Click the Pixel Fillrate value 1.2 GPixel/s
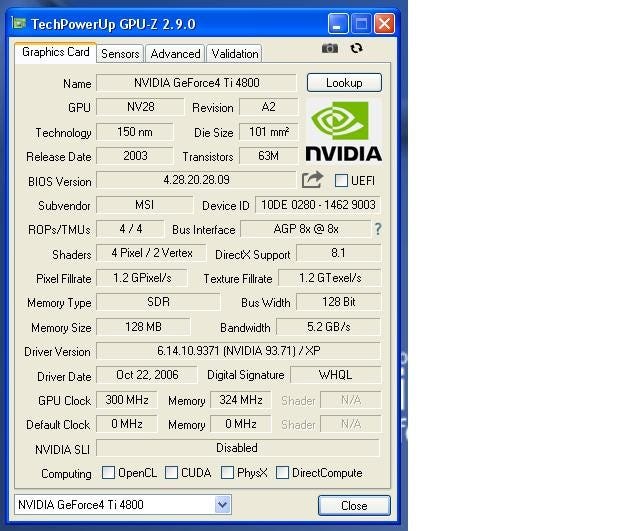640x531 pixels. pos(142,278)
